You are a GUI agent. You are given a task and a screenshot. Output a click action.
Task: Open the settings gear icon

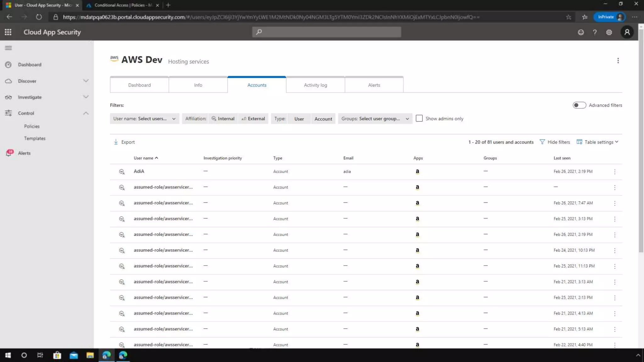(x=609, y=32)
